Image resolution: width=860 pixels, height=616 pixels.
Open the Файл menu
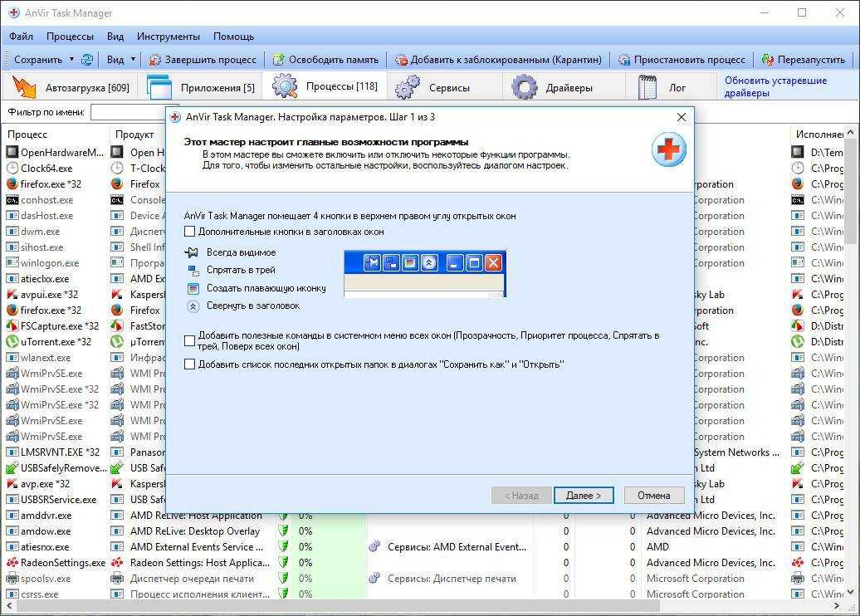point(21,37)
